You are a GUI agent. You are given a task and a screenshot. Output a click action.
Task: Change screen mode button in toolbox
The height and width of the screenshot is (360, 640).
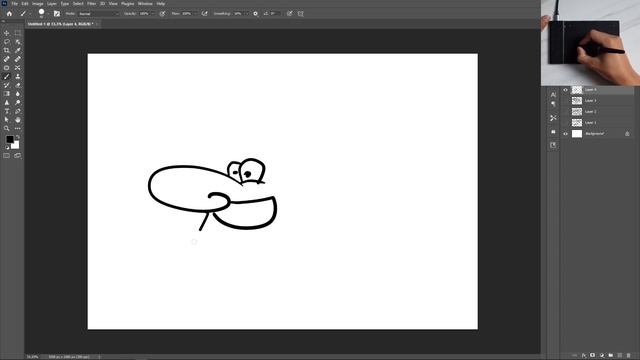tap(18, 156)
